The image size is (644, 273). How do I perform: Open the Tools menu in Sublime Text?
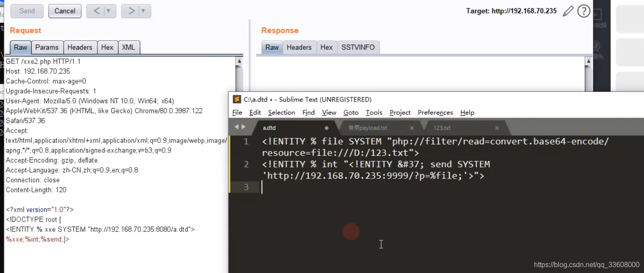(x=374, y=113)
